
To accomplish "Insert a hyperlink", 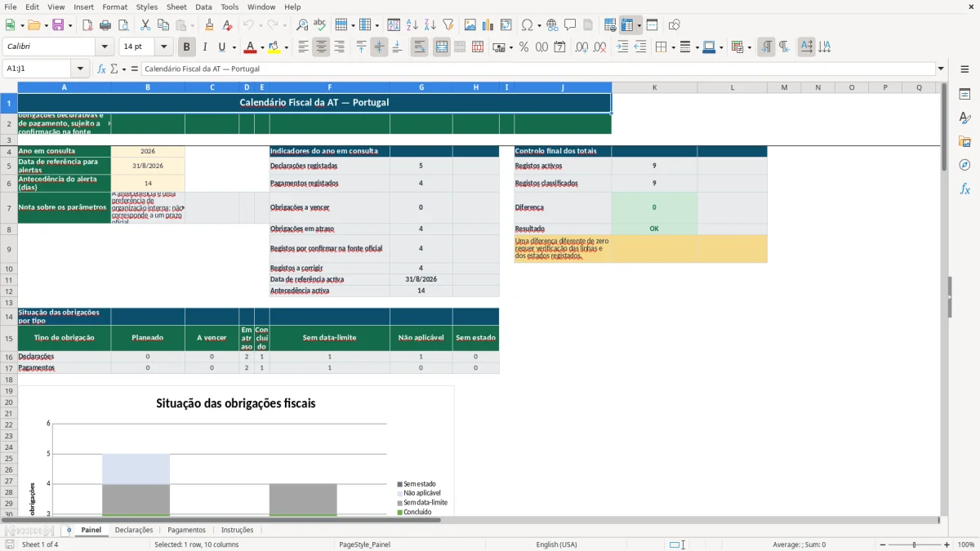I will tap(552, 25).
